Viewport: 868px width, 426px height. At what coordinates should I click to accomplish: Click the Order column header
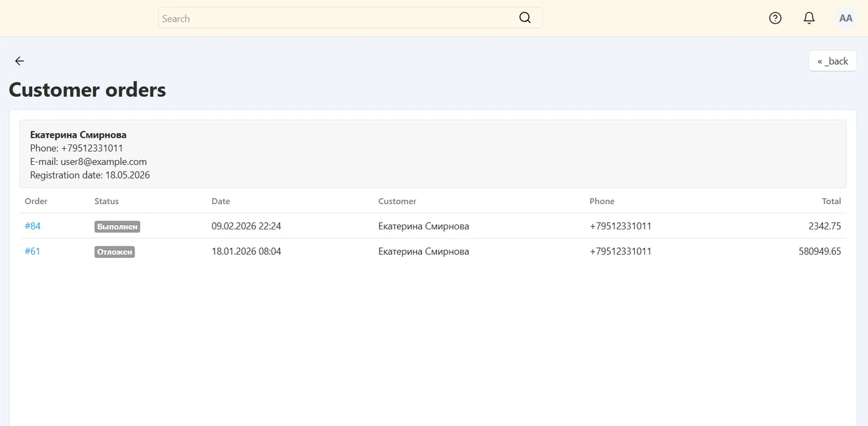[x=36, y=201]
